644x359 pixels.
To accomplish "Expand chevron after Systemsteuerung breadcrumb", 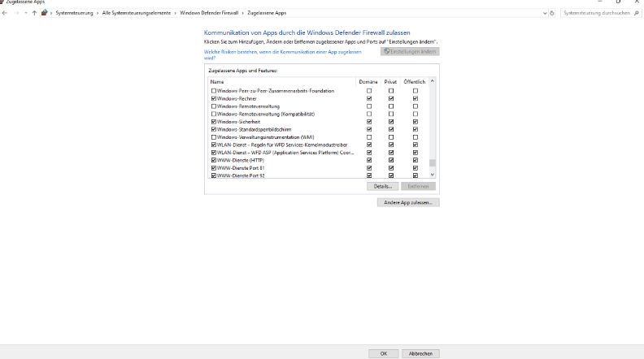I will [98, 13].
